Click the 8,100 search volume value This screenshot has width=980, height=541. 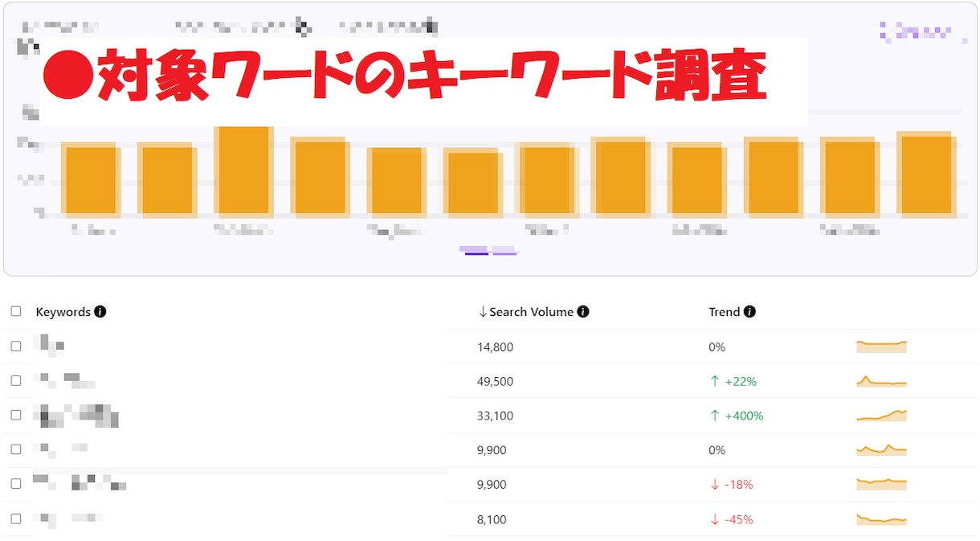coord(492,520)
